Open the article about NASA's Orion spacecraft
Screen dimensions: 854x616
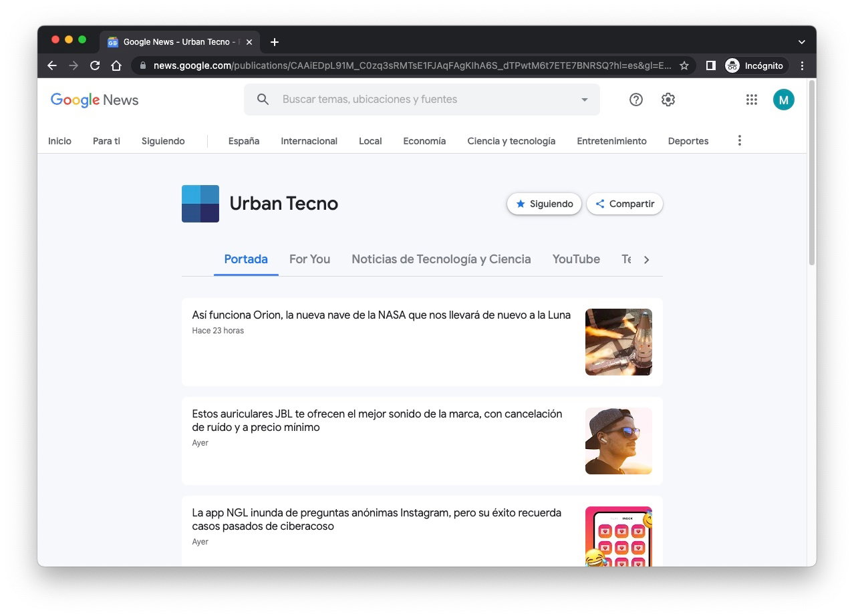(380, 315)
